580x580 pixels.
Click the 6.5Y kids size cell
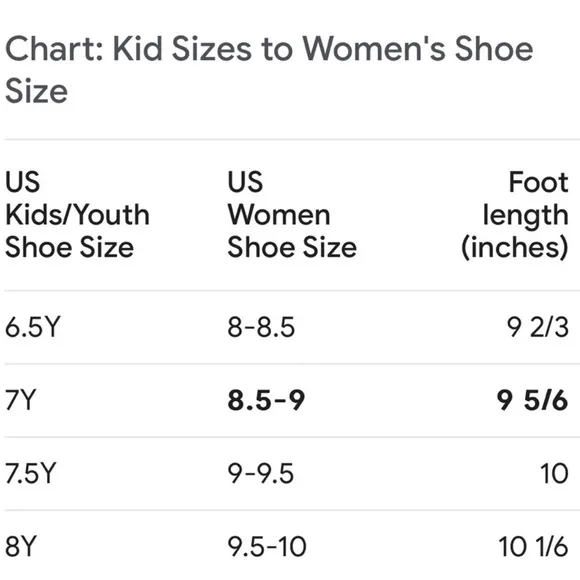tap(33, 327)
